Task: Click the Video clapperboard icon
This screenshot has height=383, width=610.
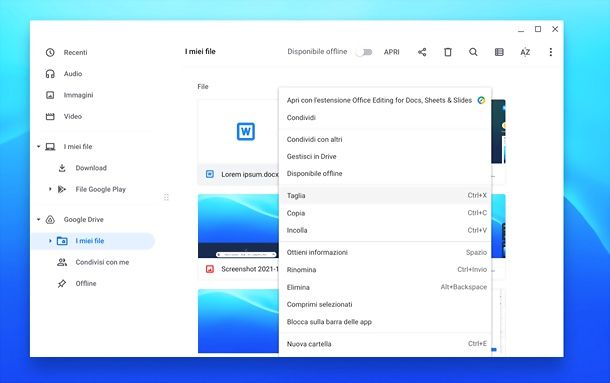Action: click(x=50, y=116)
